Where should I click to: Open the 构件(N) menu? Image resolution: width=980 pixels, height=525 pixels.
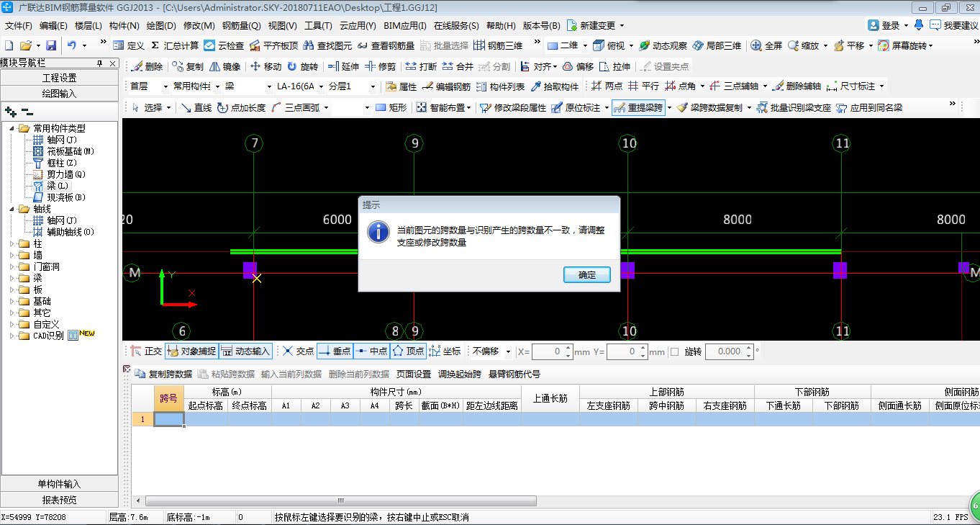point(124,25)
